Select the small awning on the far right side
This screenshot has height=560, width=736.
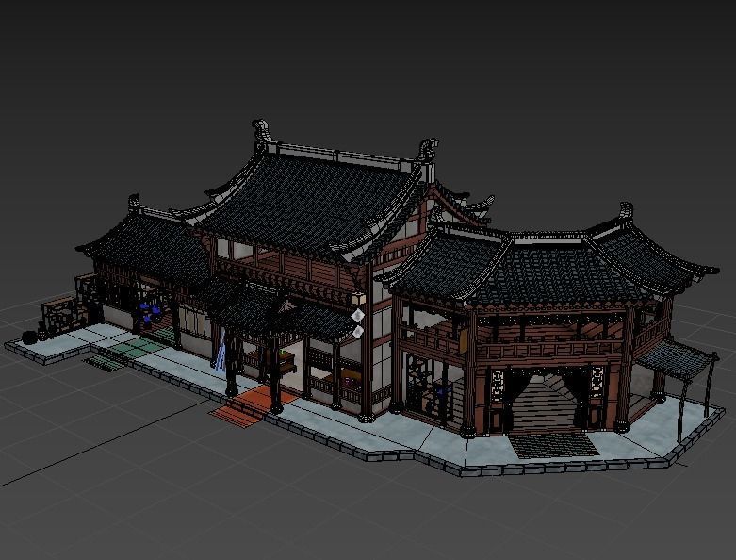pos(677,358)
